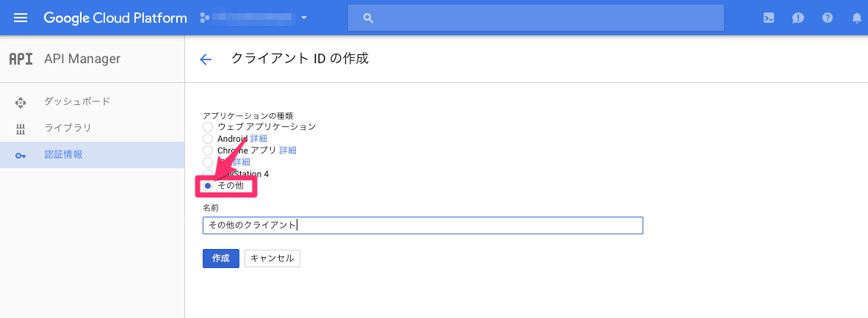Go back using the left arrow
Image resolution: width=868 pixels, height=318 pixels.
pyautogui.click(x=206, y=59)
